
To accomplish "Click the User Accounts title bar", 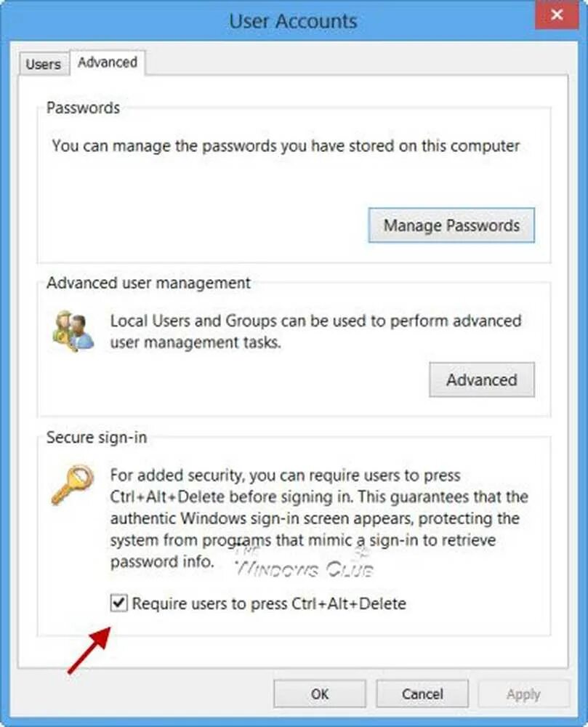I will click(x=293, y=20).
